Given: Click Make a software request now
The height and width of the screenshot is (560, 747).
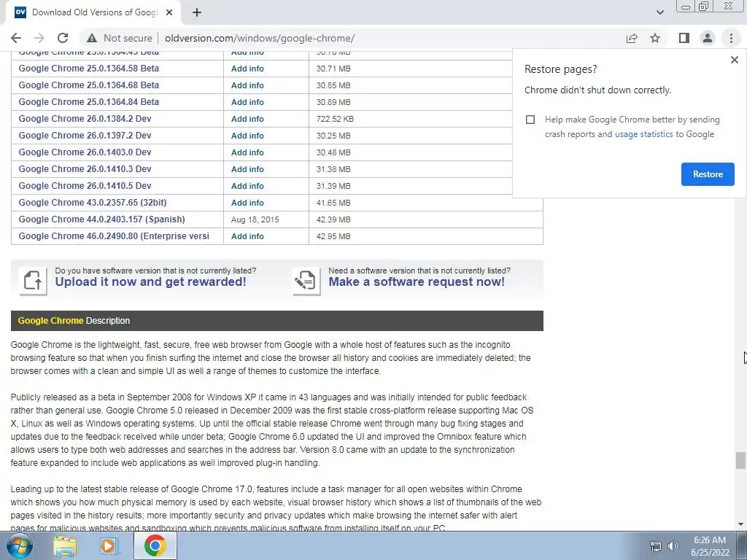Looking at the screenshot, I should [x=417, y=282].
